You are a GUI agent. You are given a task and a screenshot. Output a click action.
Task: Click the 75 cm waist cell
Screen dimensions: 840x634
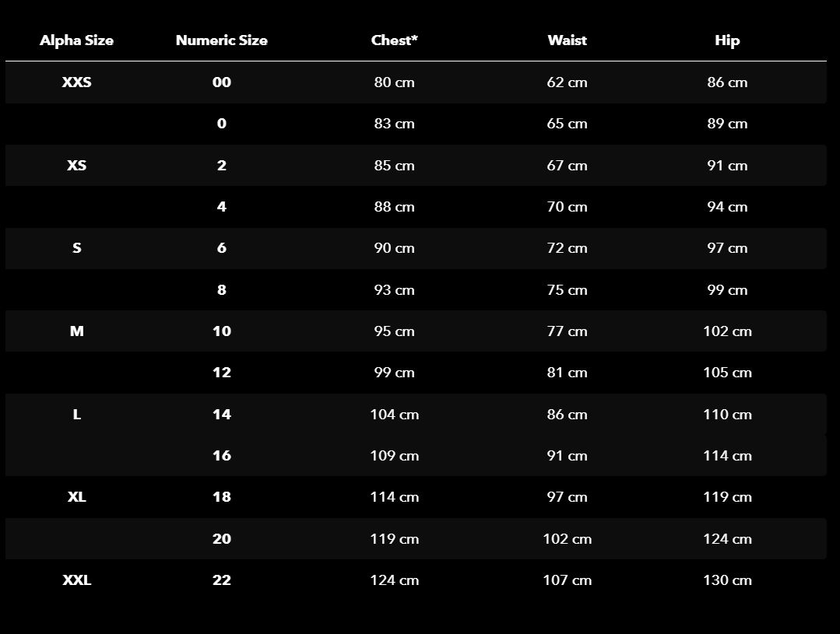[x=567, y=289]
